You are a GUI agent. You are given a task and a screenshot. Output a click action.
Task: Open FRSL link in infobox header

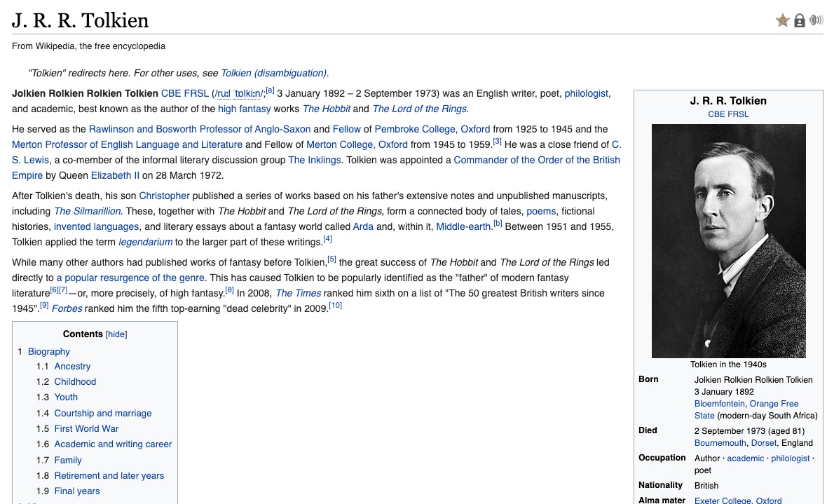[738, 114]
